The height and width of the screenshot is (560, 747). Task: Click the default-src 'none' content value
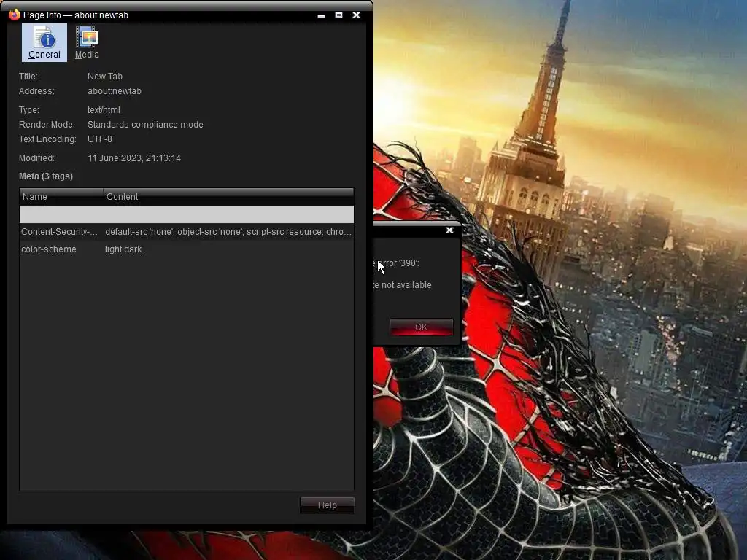point(228,232)
